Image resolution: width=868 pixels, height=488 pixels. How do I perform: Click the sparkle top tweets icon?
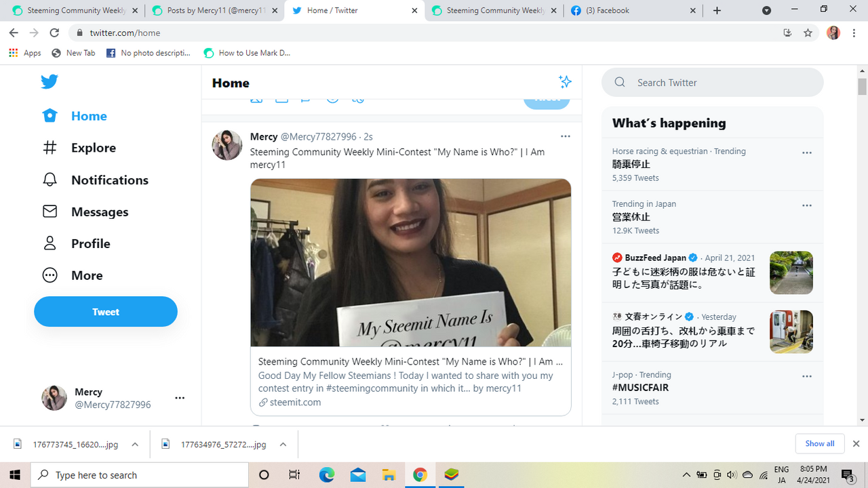tap(565, 82)
